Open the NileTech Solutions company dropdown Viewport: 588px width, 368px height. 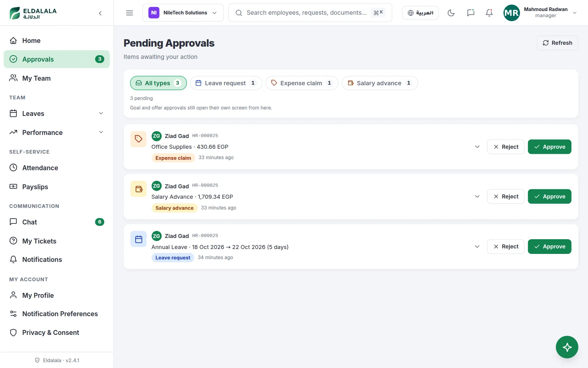click(183, 13)
